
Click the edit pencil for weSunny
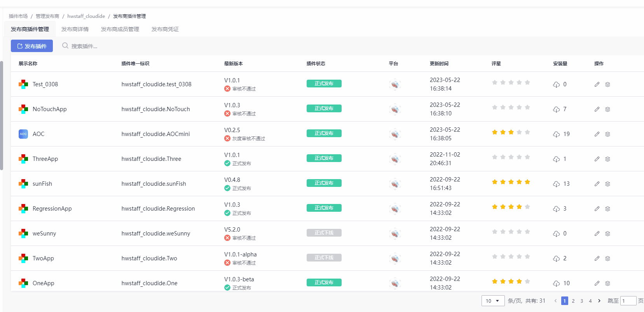[x=597, y=234]
